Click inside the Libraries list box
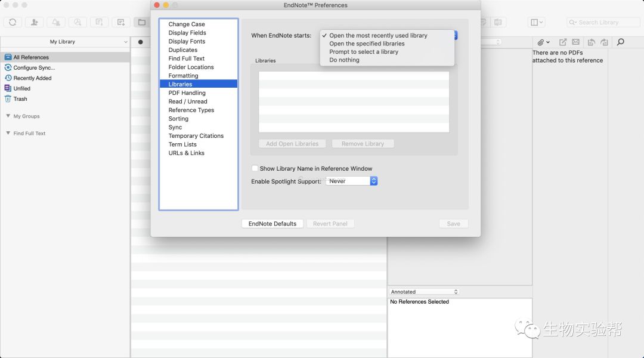This screenshot has height=358, width=644. tap(354, 102)
